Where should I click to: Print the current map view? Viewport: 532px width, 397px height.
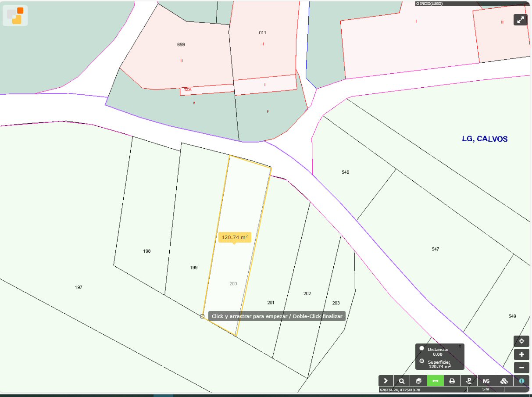452,381
